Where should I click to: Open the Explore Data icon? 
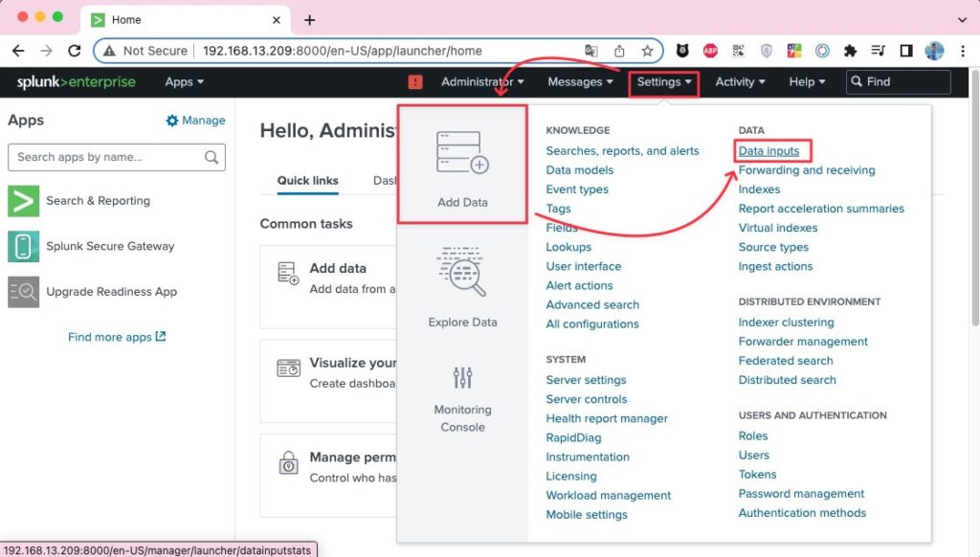coord(462,271)
